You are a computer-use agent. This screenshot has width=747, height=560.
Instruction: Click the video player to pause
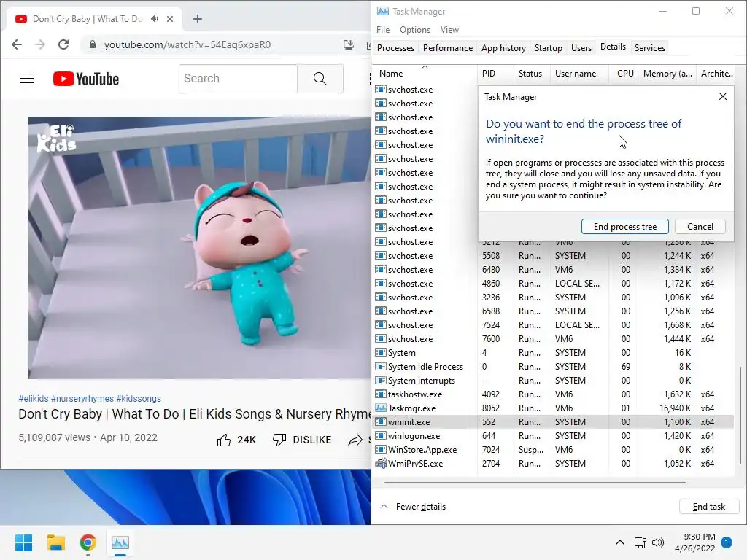[x=200, y=248]
